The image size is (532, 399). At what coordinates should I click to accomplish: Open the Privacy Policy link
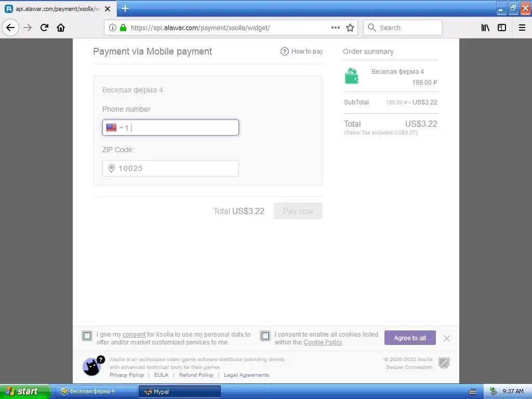point(127,375)
